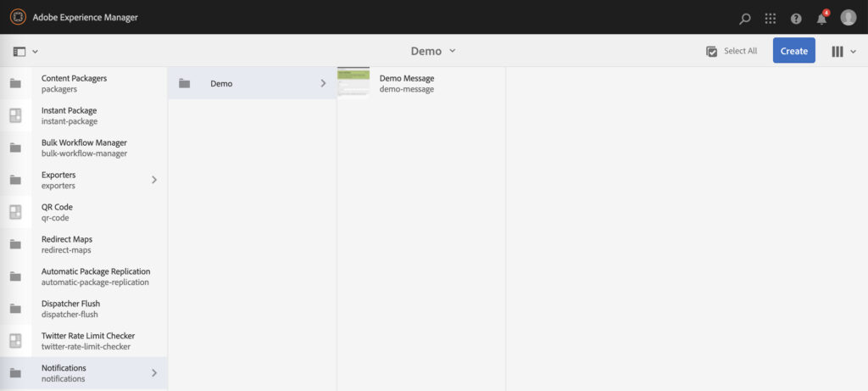Open Notifications title text
This screenshot has width=868, height=391.
point(64,368)
